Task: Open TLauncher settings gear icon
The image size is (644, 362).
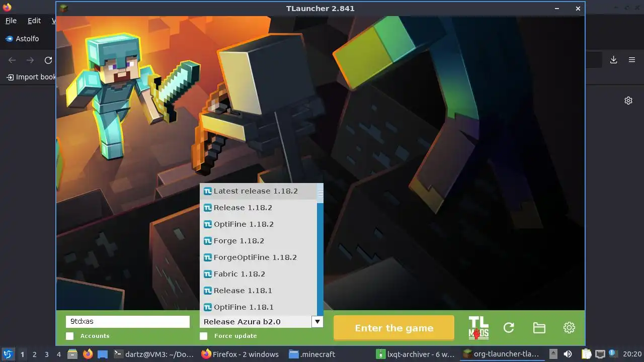Action: point(569,328)
